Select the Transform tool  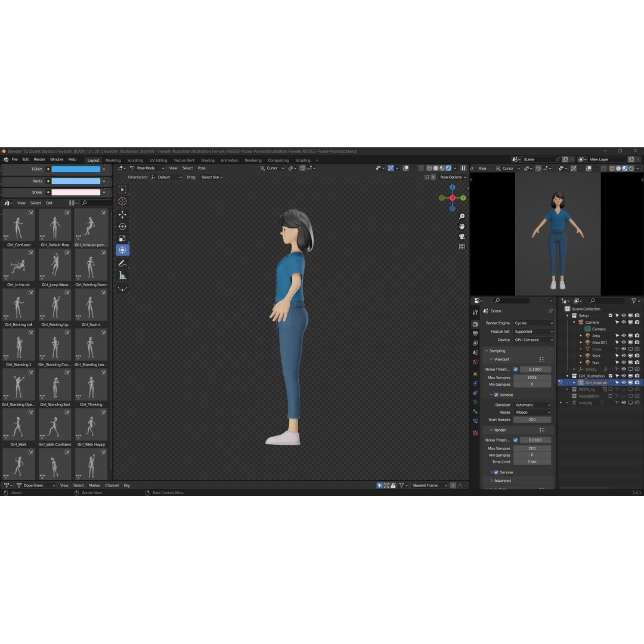tap(122, 250)
